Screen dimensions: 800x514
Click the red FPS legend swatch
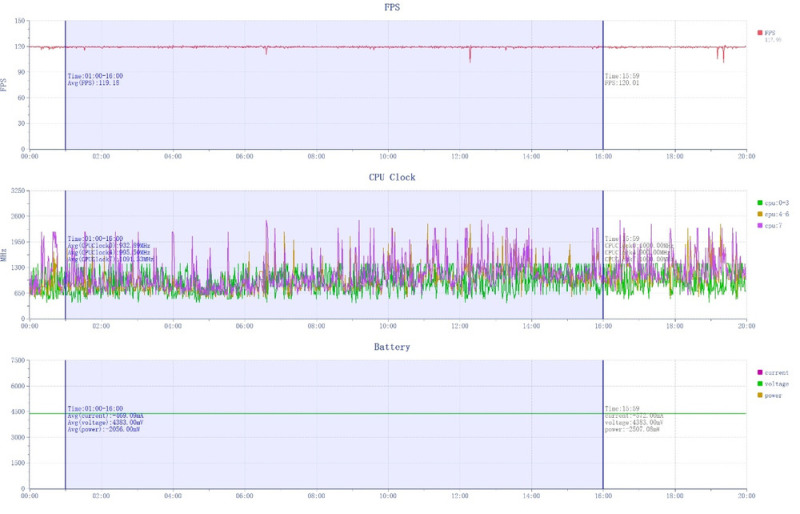(759, 33)
